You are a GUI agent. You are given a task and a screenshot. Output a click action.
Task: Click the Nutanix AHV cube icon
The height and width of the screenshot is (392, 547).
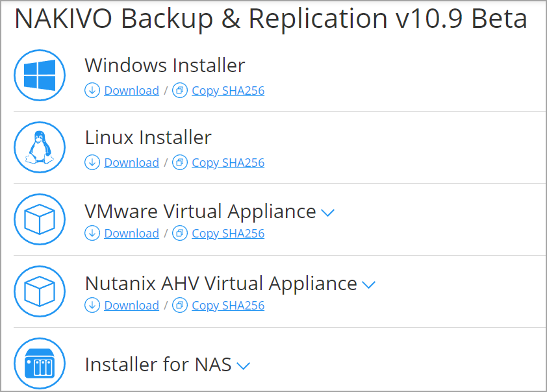coord(40,291)
